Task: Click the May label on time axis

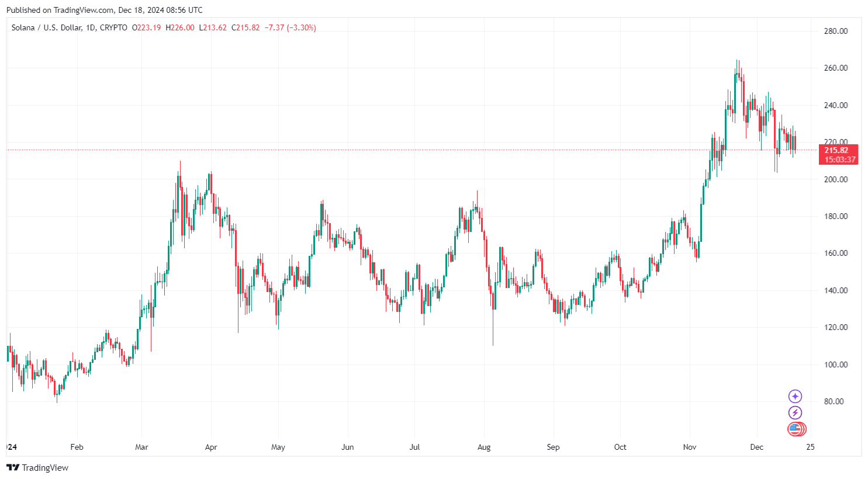Action: pyautogui.click(x=278, y=447)
